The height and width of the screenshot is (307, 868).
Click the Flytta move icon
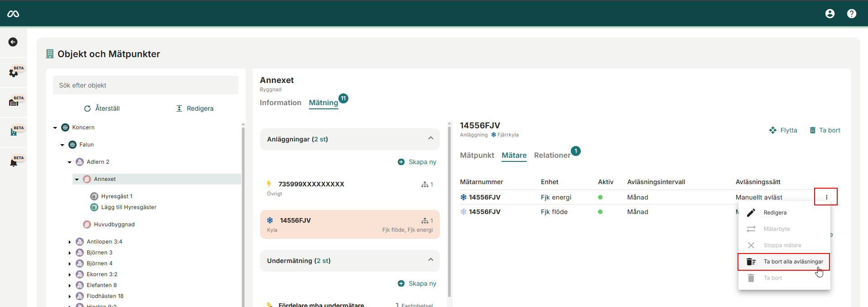coord(773,131)
